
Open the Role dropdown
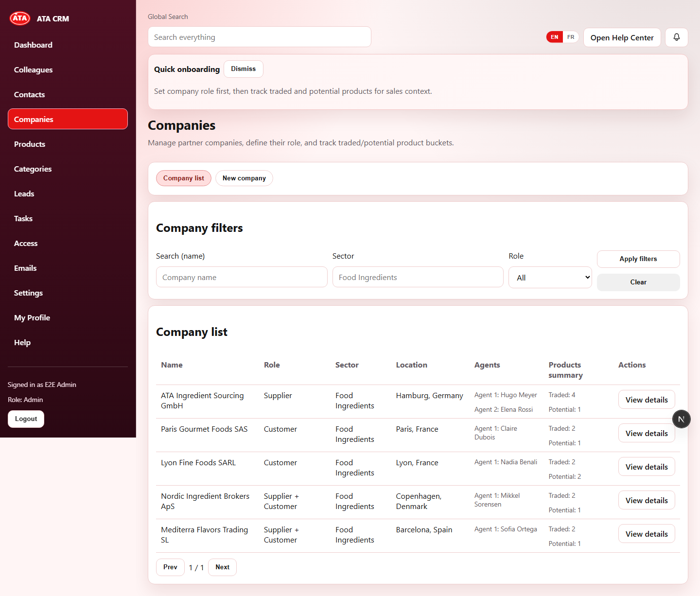tap(550, 277)
